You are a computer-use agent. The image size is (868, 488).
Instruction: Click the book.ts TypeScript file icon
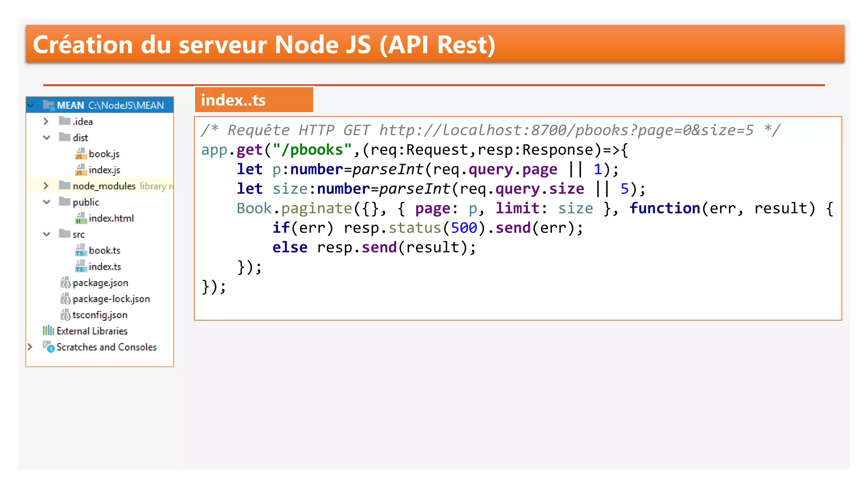(x=81, y=250)
